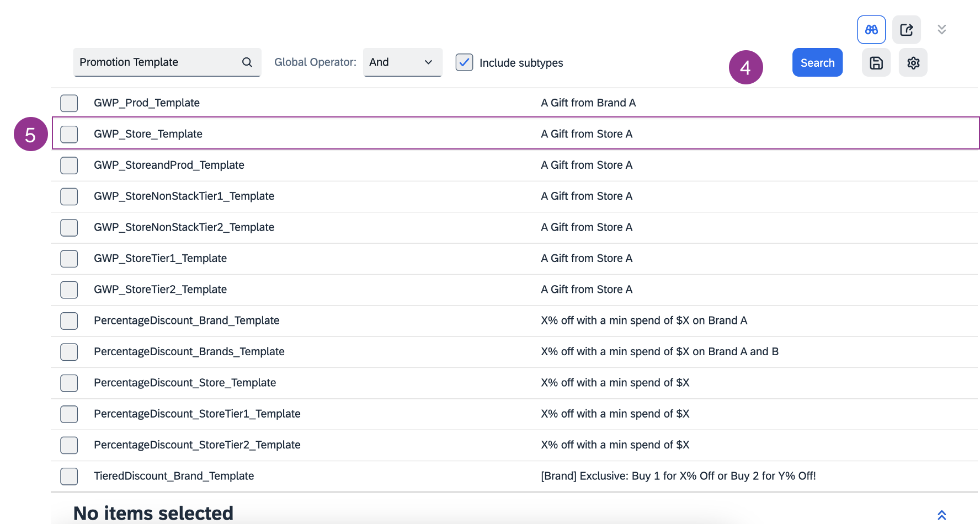Image resolution: width=980 pixels, height=524 pixels.
Task: Mark checkbox for PercentageDiscount_StoreTier2_Template
Action: pos(69,445)
